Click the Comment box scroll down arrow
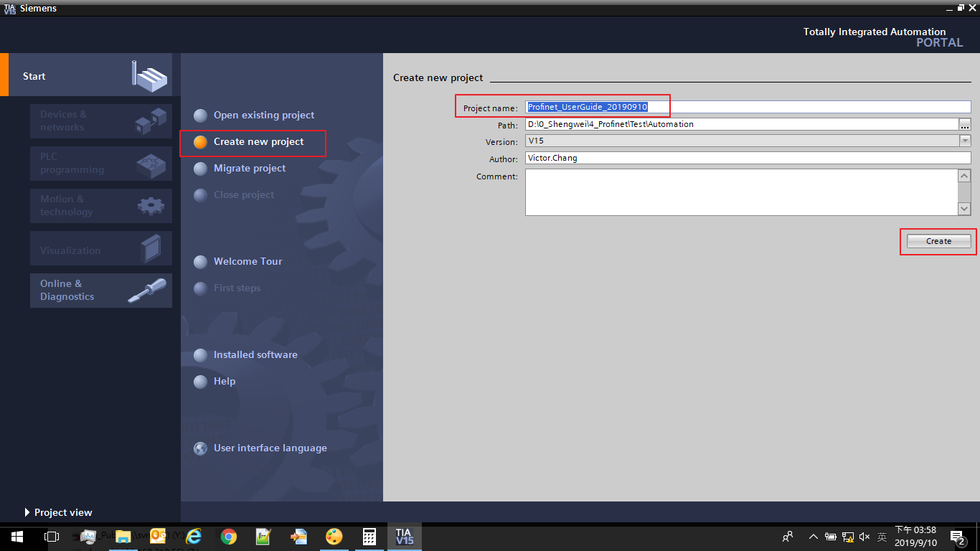This screenshot has height=551, width=980. coord(964,209)
